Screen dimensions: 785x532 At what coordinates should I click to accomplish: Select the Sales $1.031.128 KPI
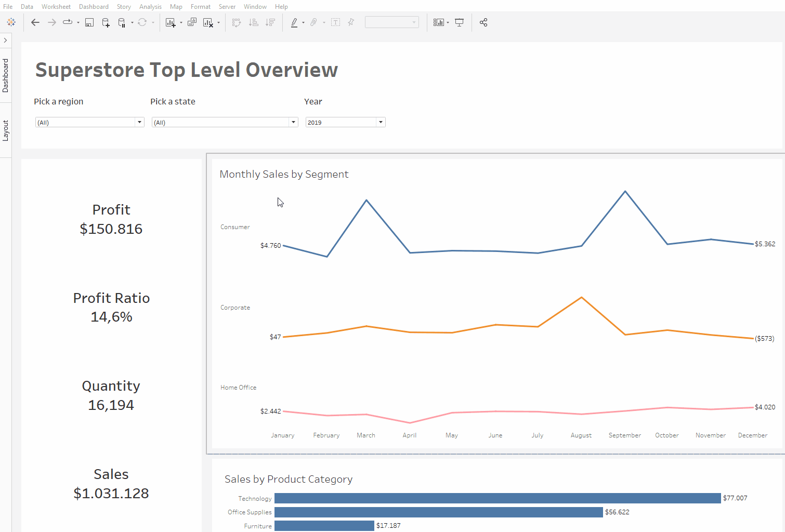[111, 484]
